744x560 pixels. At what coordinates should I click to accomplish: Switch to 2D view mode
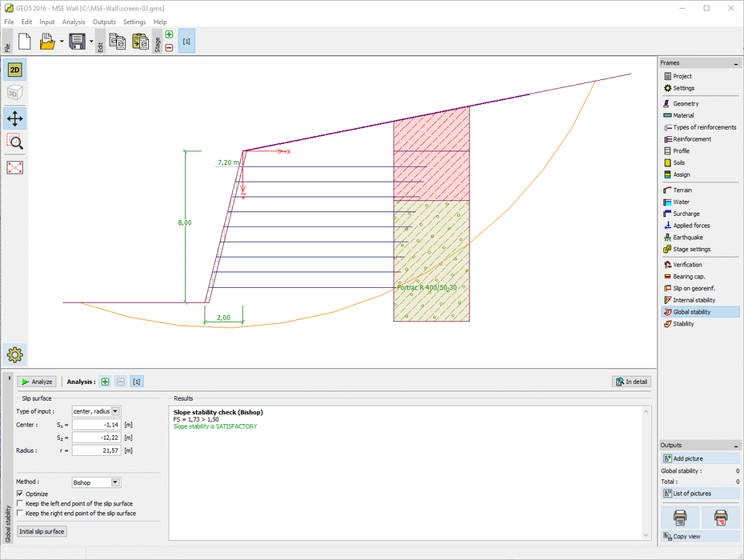15,70
